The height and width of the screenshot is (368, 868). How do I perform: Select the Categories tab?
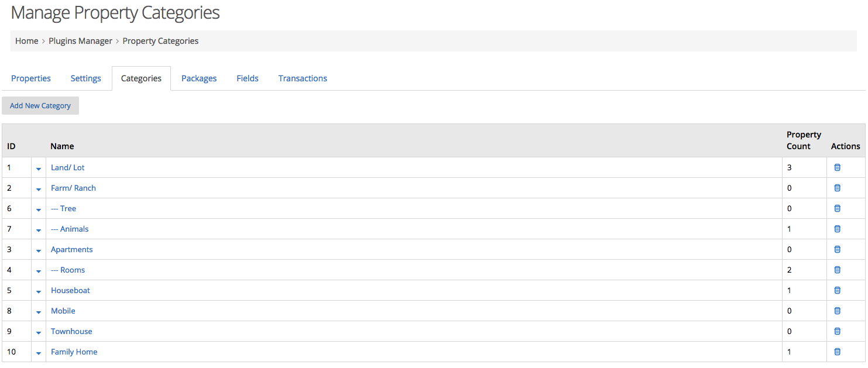141,78
